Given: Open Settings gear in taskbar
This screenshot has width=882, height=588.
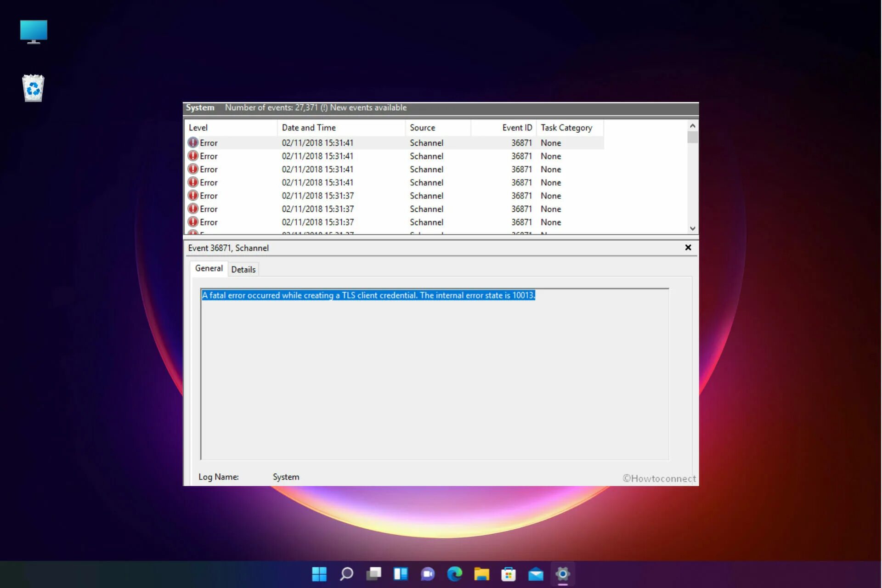Looking at the screenshot, I should [563, 574].
